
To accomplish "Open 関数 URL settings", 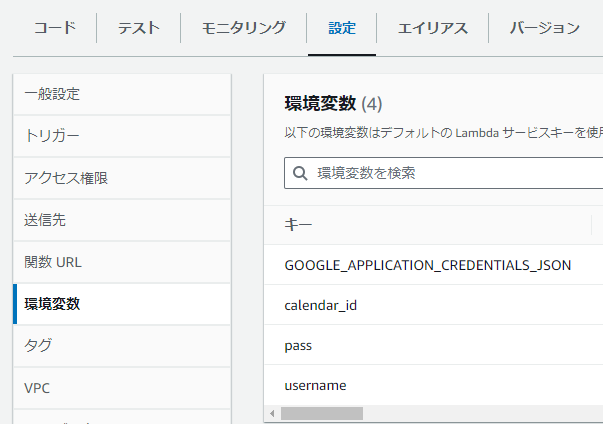I will [x=122, y=262].
